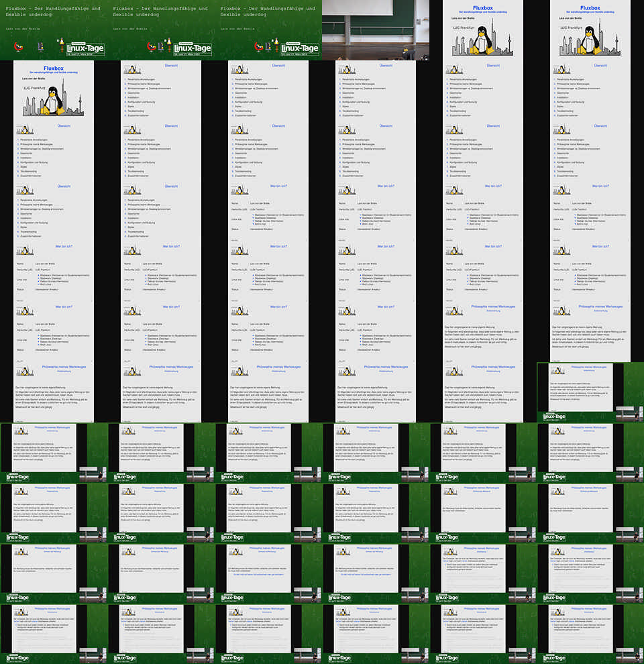The width and height of the screenshot is (644, 664).
Task: Select green title card with widely spaced logos
Action: pos(54,30)
